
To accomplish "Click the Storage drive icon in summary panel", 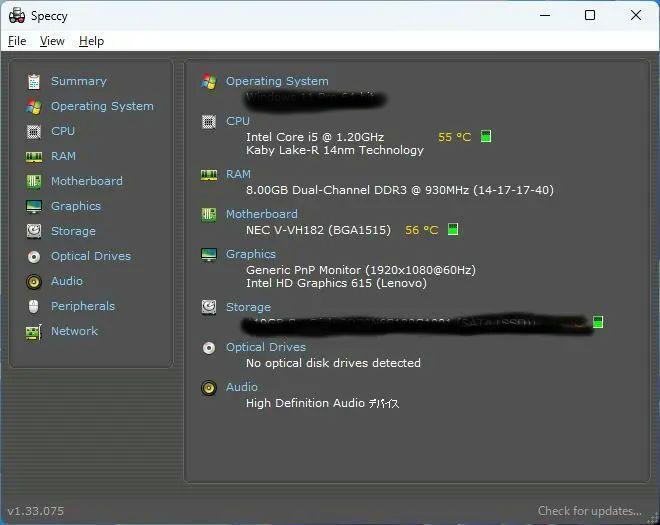I will [209, 307].
